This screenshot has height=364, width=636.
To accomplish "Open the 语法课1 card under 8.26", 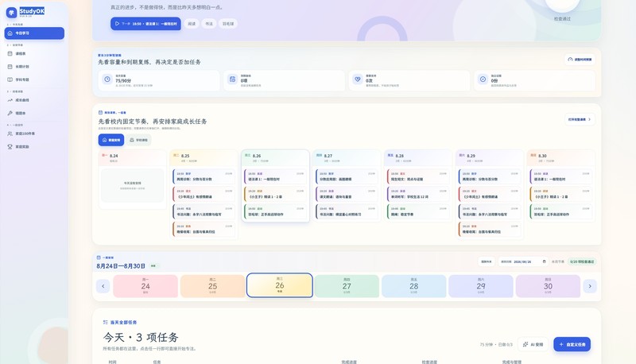I will [x=275, y=176].
